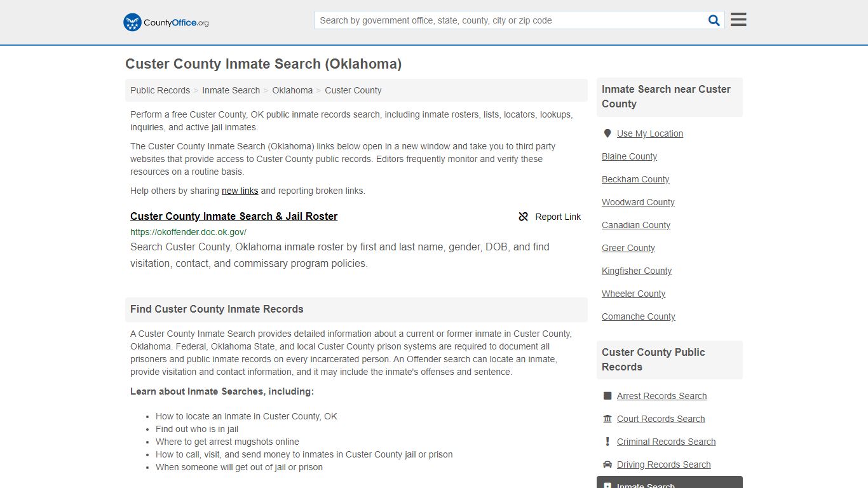The width and height of the screenshot is (868, 488).
Task: Open Comanche County link
Action: 639,316
